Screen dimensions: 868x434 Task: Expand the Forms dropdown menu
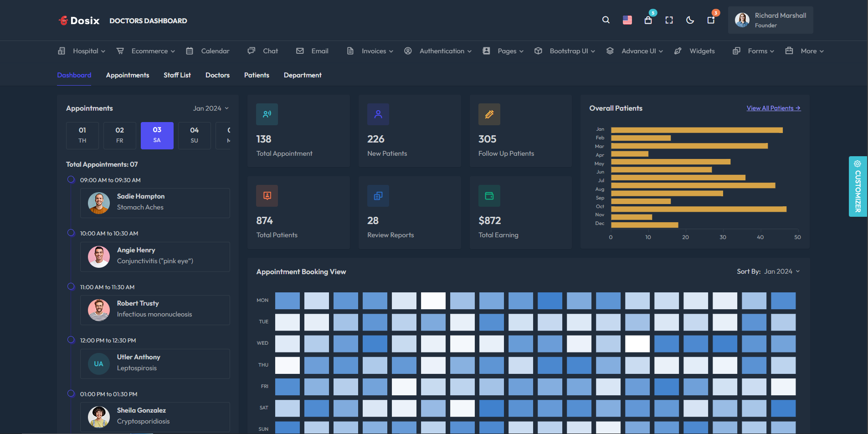point(772,51)
